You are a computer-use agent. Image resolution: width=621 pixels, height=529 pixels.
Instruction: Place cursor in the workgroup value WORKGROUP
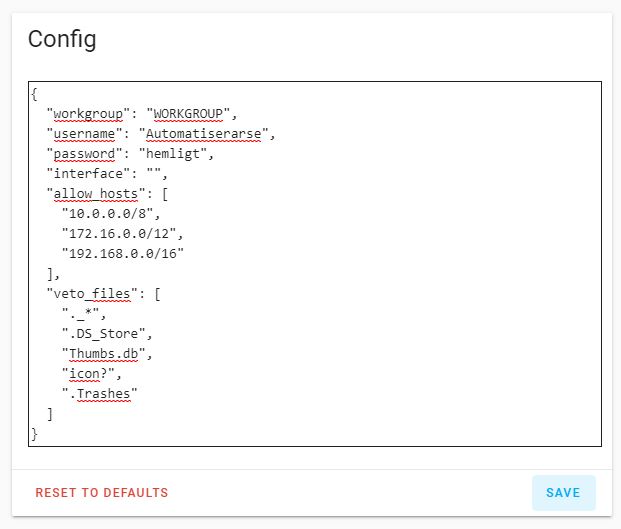click(x=188, y=114)
